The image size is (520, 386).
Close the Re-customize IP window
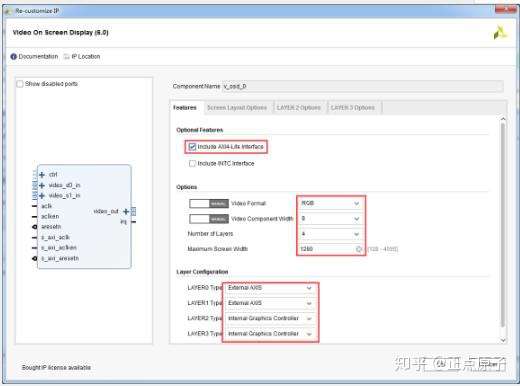click(x=505, y=9)
